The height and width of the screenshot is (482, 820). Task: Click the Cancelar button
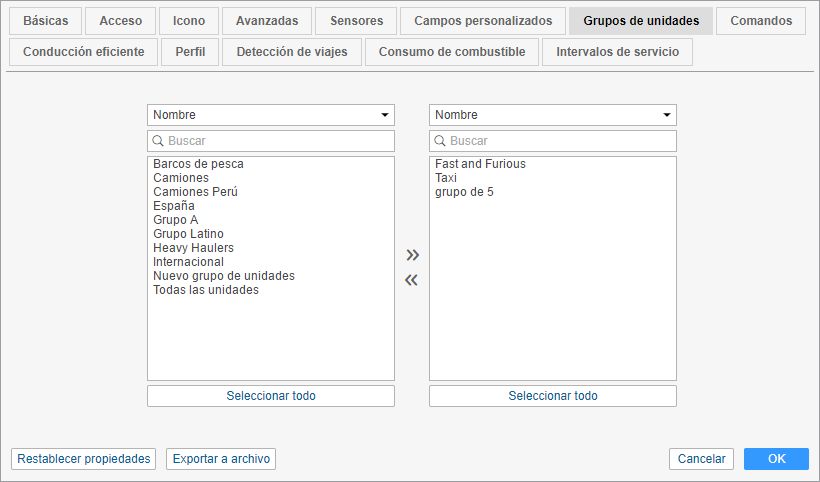click(x=701, y=459)
